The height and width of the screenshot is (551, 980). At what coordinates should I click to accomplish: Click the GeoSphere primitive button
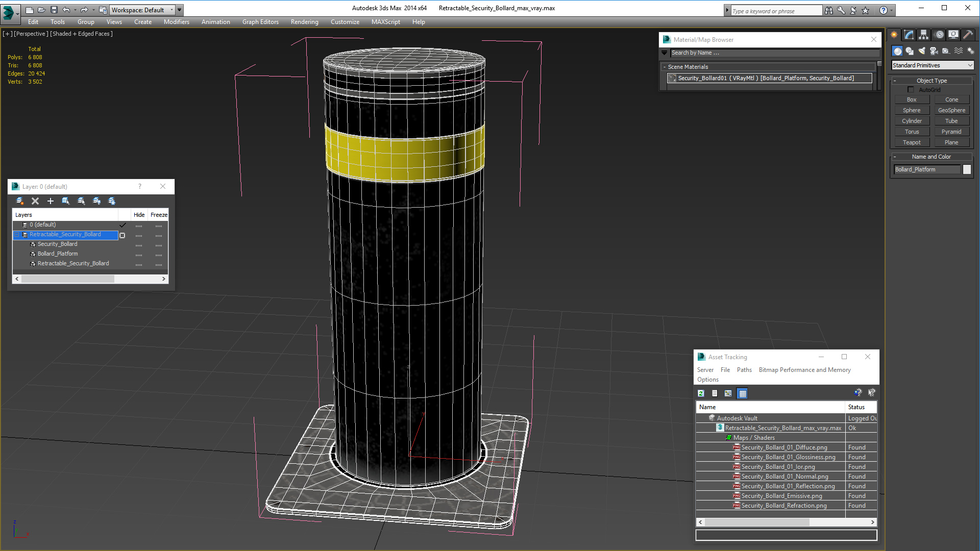coord(951,110)
